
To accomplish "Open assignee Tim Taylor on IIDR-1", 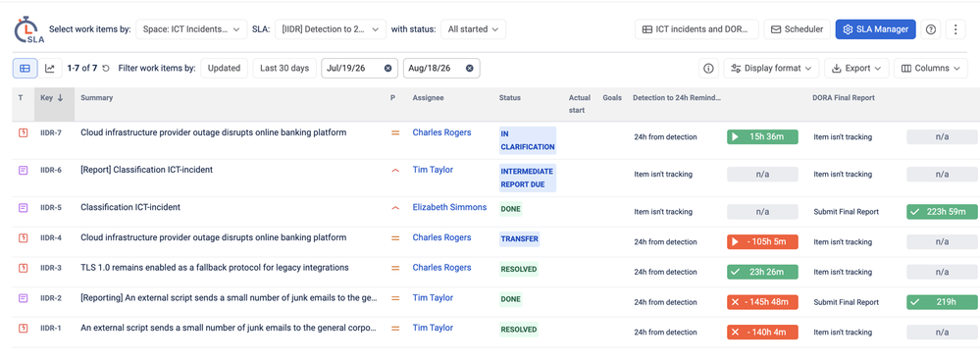I will point(433,328).
